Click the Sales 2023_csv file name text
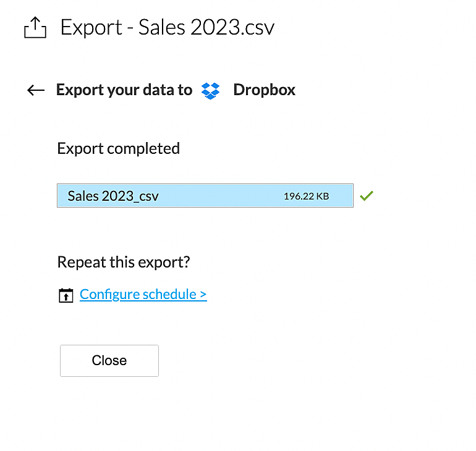Image resolution: width=476 pixels, height=451 pixels. point(113,196)
